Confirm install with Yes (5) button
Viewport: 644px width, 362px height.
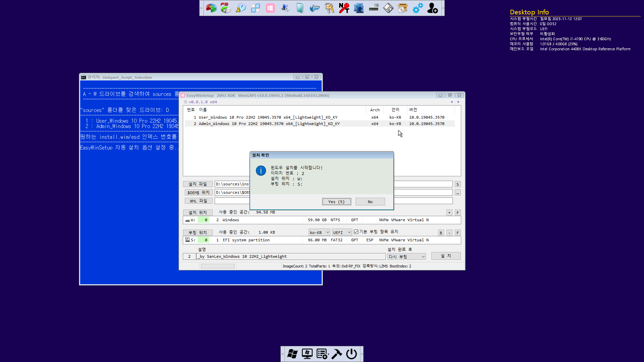click(x=336, y=202)
